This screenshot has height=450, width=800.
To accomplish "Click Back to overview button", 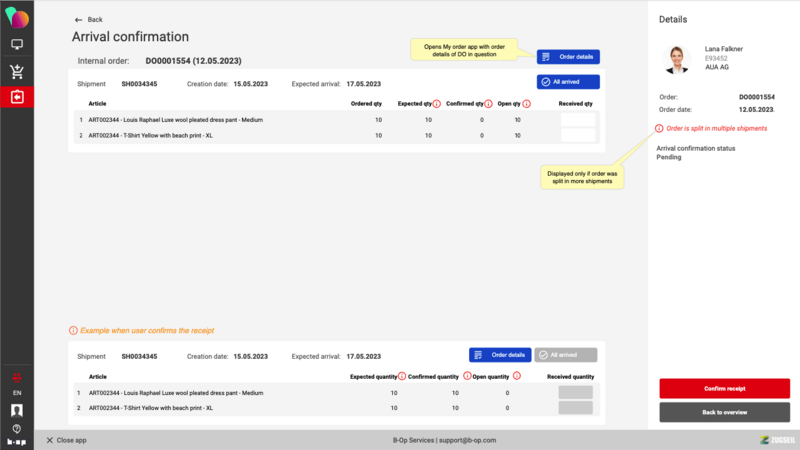I will (724, 412).
